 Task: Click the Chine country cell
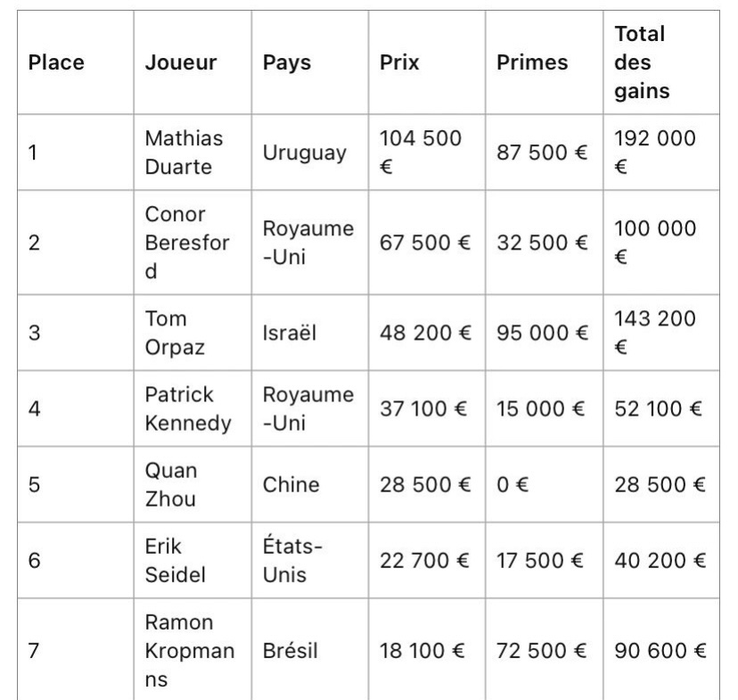pyautogui.click(x=291, y=484)
